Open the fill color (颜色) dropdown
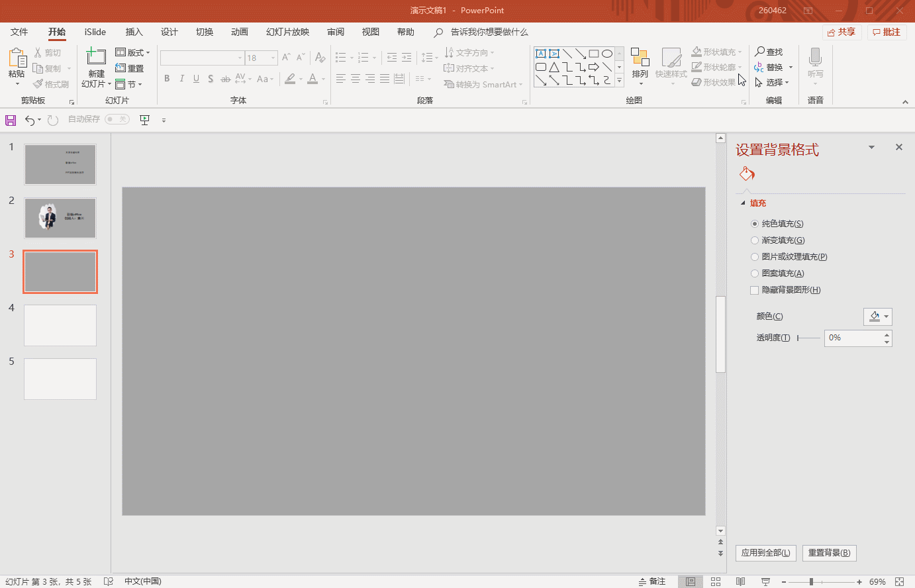This screenshot has width=915, height=588. [878, 317]
